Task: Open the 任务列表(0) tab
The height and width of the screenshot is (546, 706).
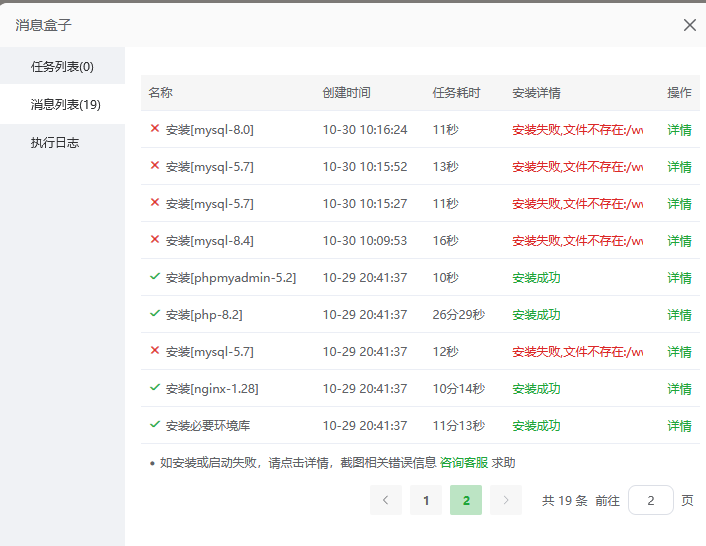Action: click(62, 67)
